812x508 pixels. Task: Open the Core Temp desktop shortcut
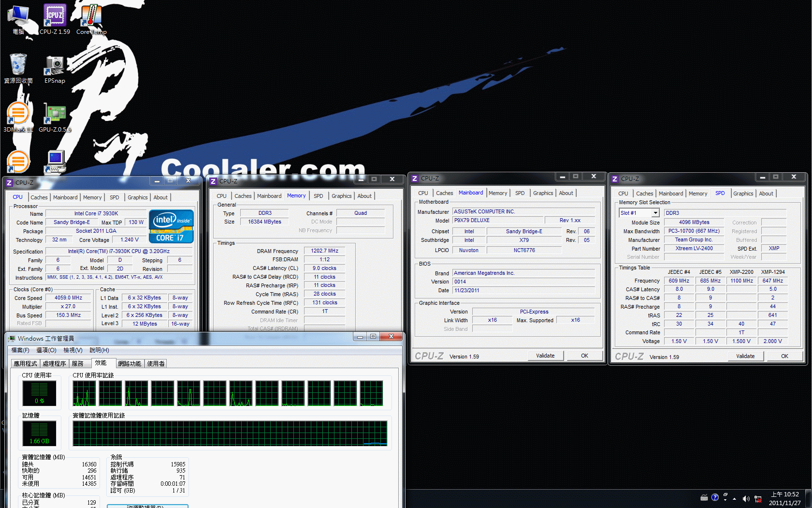point(91,19)
